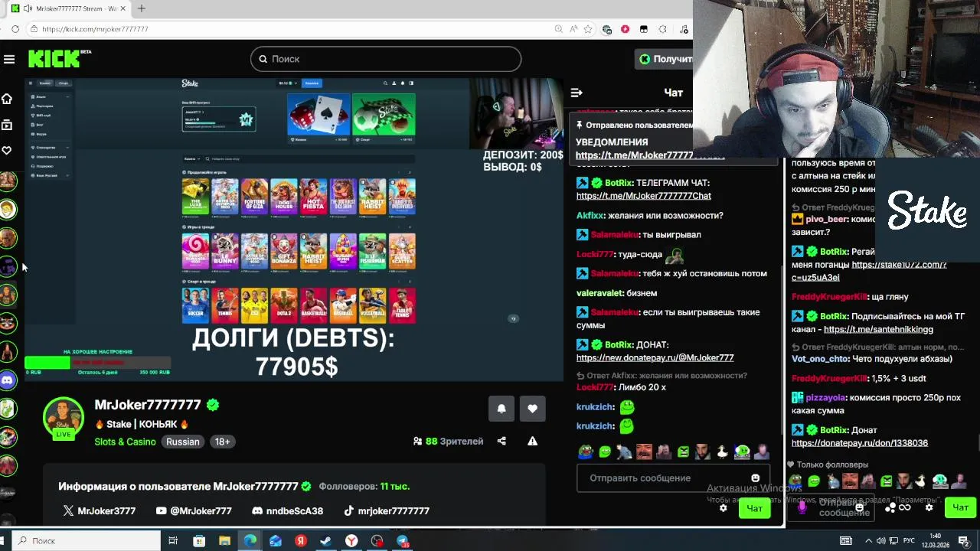Click the 18+ tag
The width and height of the screenshot is (980, 551).
coord(222,442)
